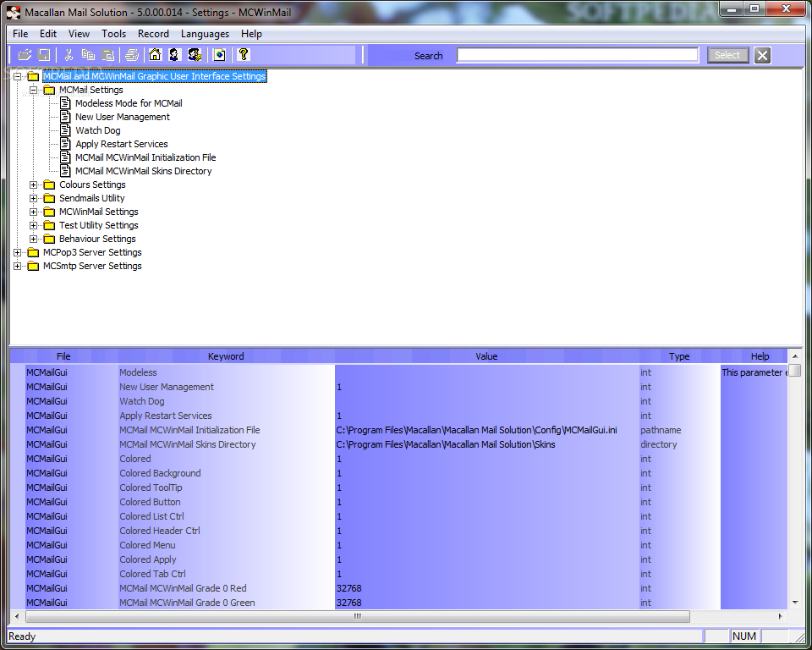Viewport: 812px width, 650px height.
Task: Open the Tools menu
Action: point(113,34)
